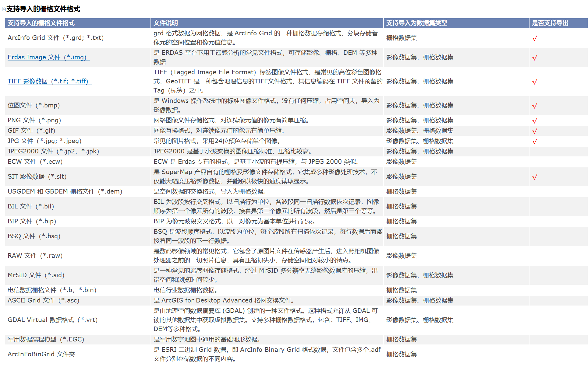Click the MrSID 文件 (*.sid) format cell

point(36,275)
